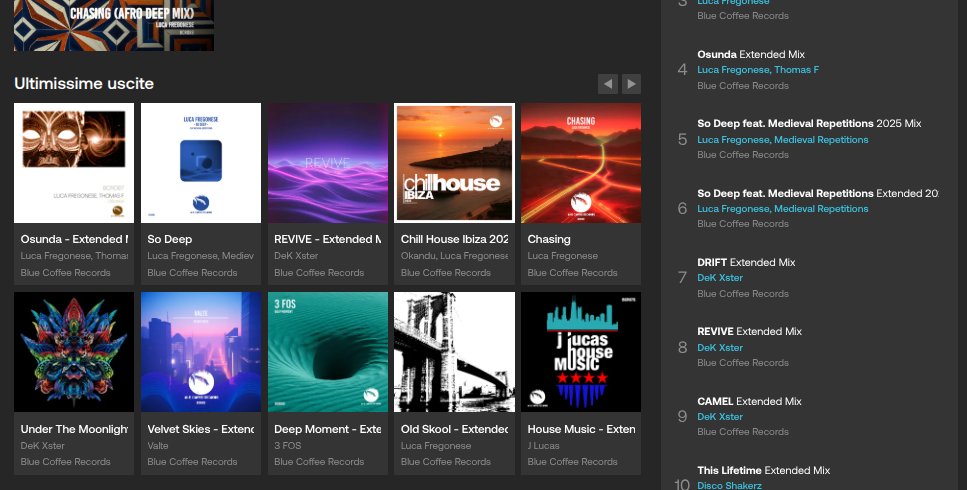967x490 pixels.
Task: Select chart track 8 REVIVE Extended Mix
Action: coord(749,332)
